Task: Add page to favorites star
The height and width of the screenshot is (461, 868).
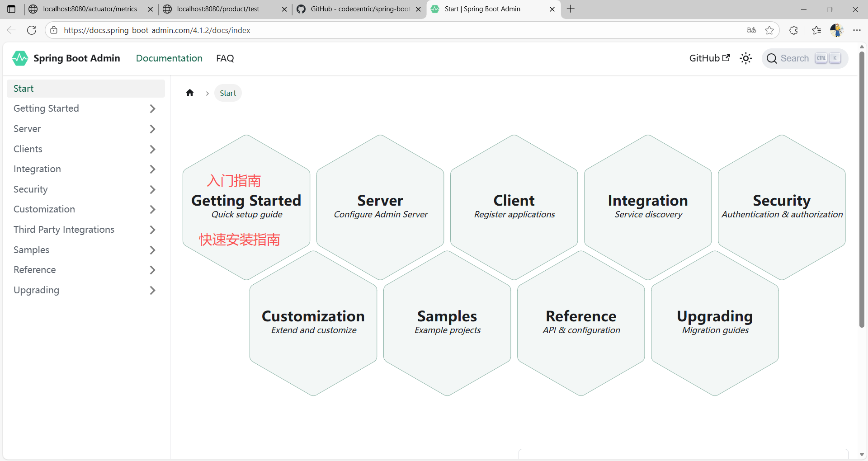Action: (769, 30)
